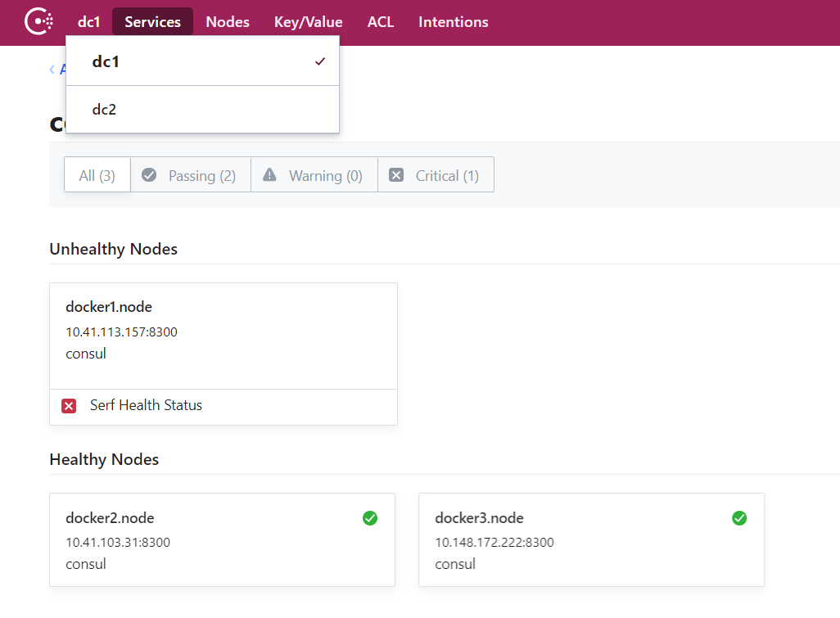Click the checkmark next to dc1
Screen dimensions: 840x618
(320, 61)
